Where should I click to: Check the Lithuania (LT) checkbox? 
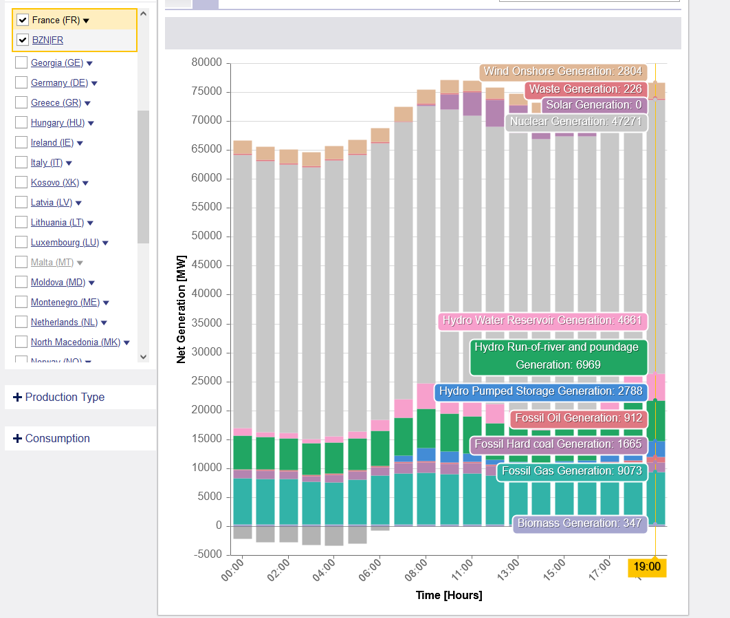(x=21, y=222)
